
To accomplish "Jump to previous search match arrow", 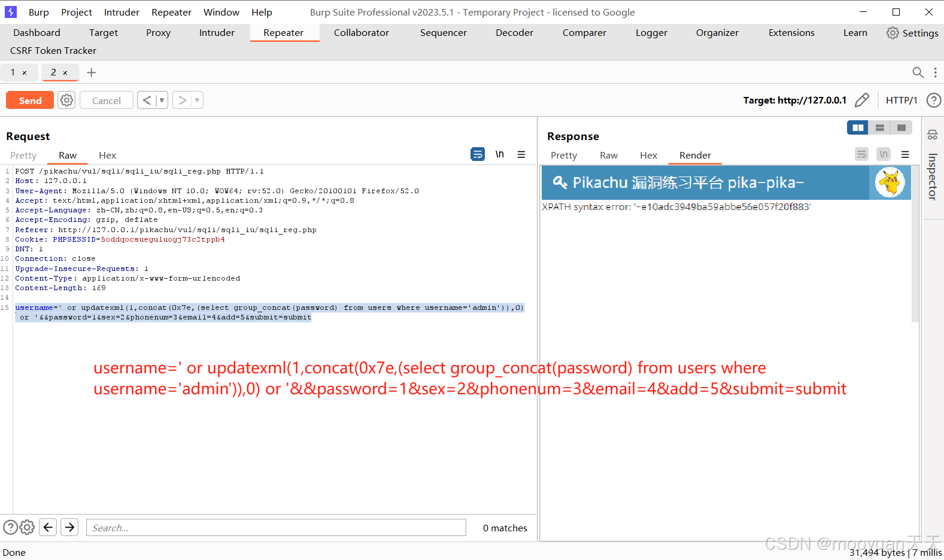I will pos(48,527).
